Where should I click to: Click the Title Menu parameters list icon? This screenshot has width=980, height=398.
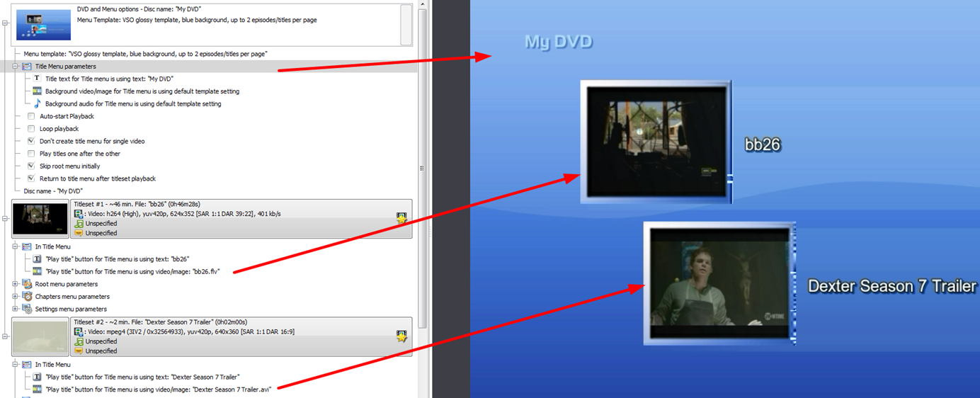pos(26,67)
